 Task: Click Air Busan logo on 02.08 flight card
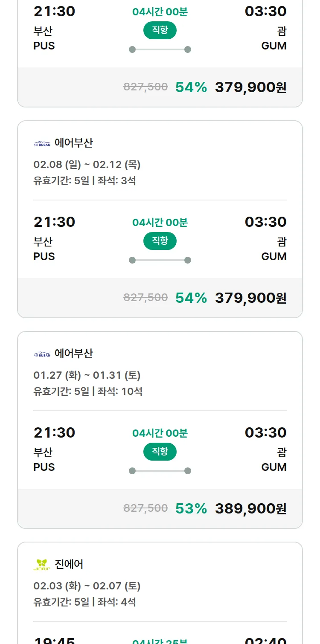point(42,143)
